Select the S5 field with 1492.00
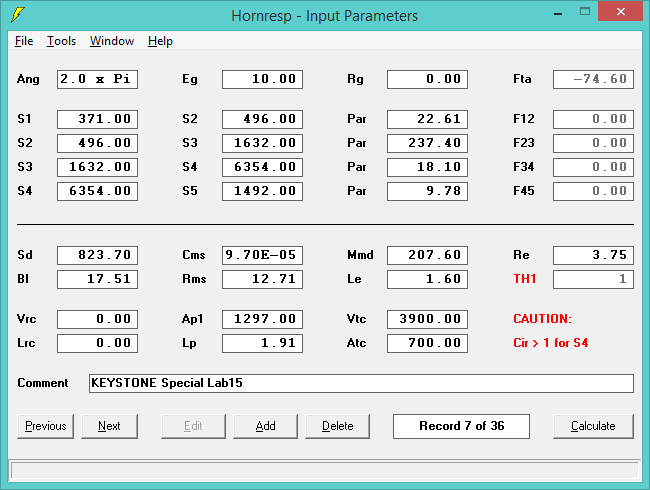Image resolution: width=650 pixels, height=490 pixels. click(x=262, y=191)
